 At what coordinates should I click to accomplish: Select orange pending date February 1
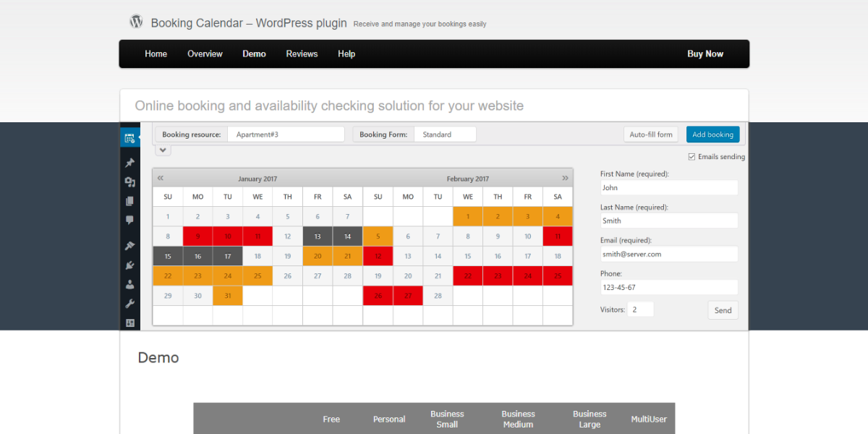click(468, 216)
